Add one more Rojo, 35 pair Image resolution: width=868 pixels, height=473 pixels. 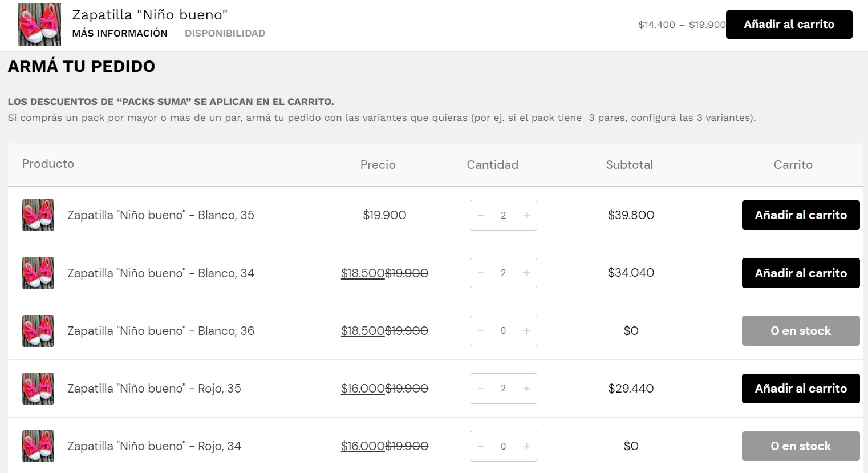[x=526, y=389]
